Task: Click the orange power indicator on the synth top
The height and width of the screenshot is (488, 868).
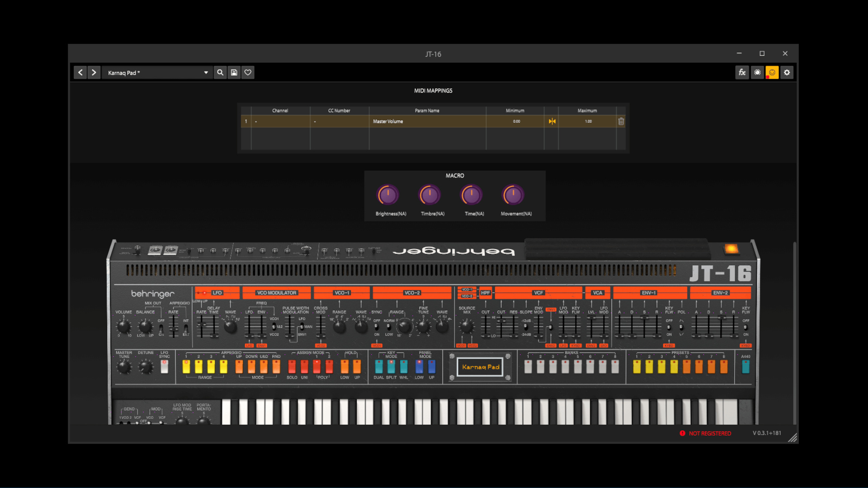Action: tap(731, 249)
